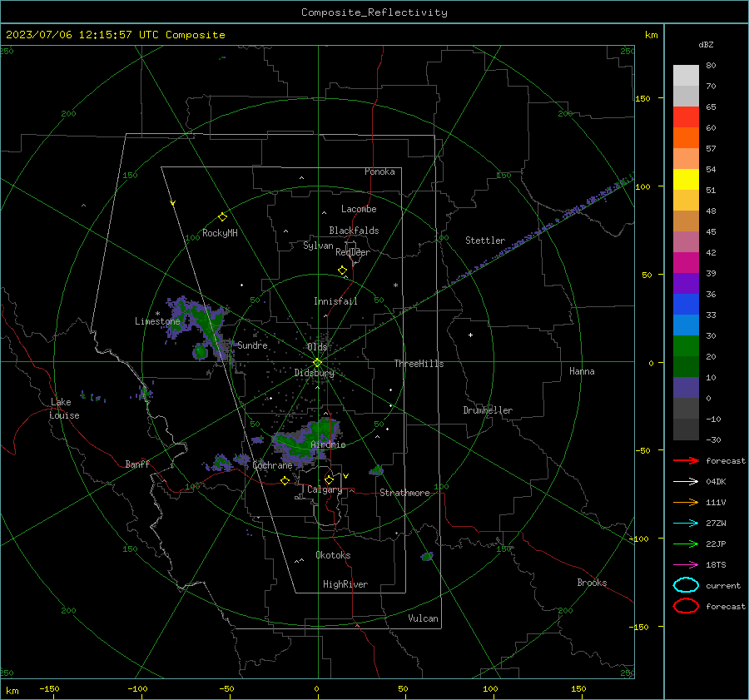Click the magenta 18TS arrow legend icon

point(686,565)
